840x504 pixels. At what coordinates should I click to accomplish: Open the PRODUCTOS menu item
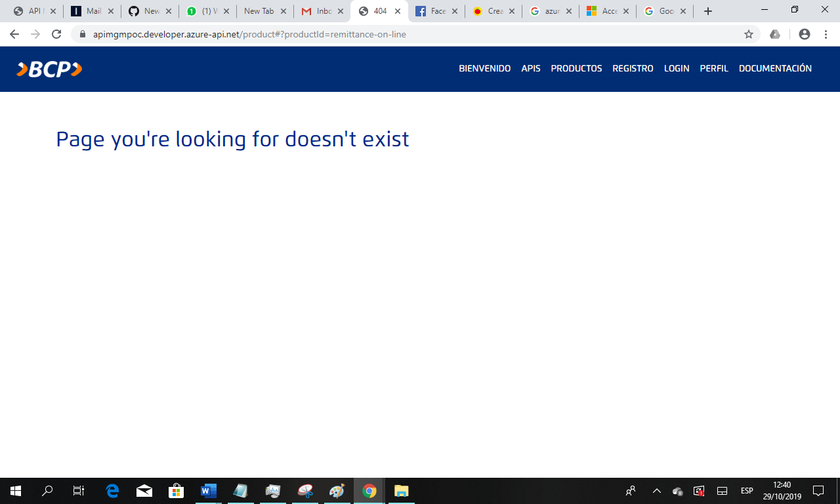[x=576, y=68]
